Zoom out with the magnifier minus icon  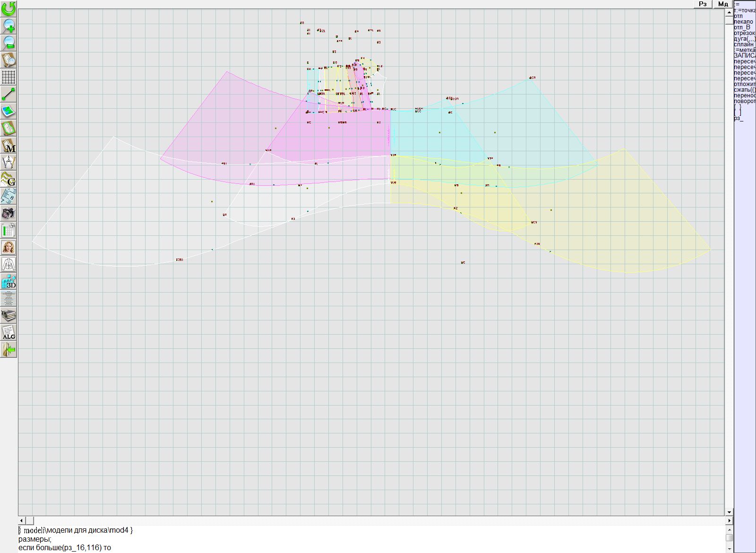[9, 43]
